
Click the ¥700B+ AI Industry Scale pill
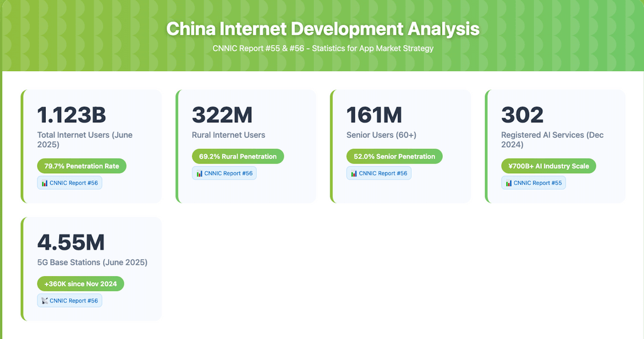coord(548,166)
